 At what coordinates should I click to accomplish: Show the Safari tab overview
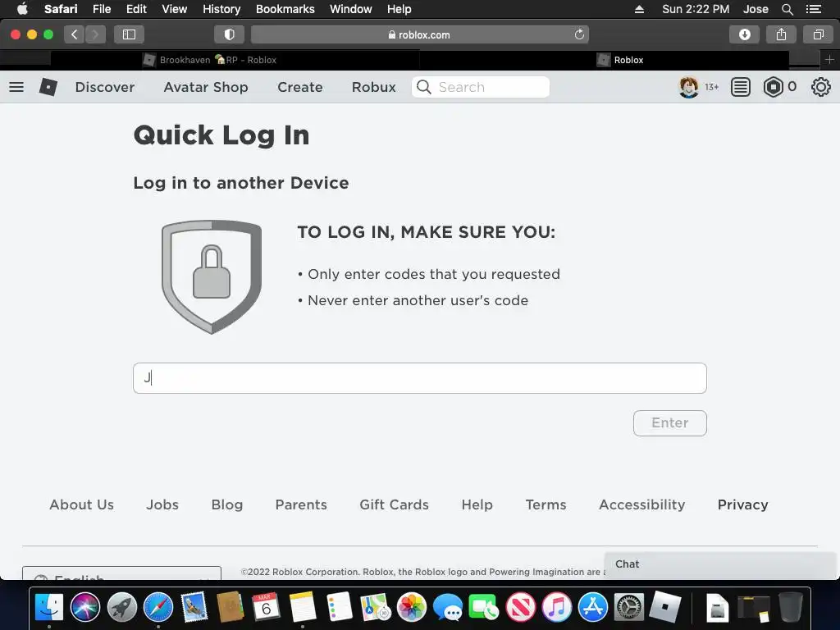pyautogui.click(x=818, y=34)
